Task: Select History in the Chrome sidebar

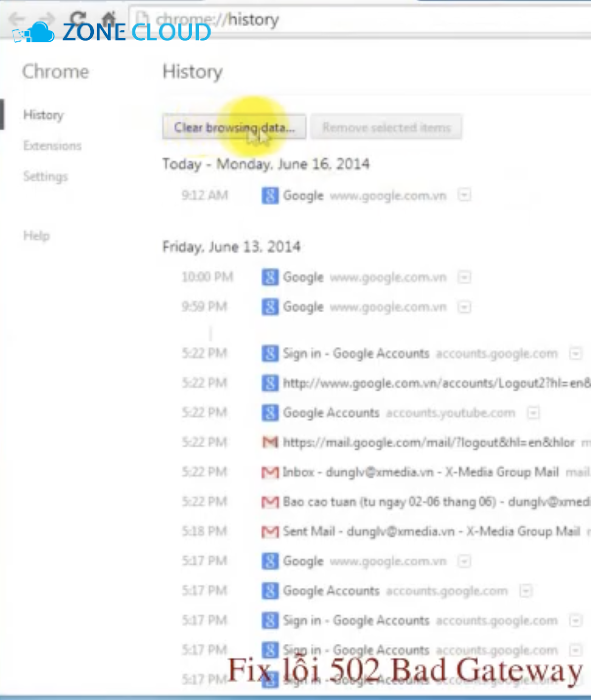Action: click(43, 115)
